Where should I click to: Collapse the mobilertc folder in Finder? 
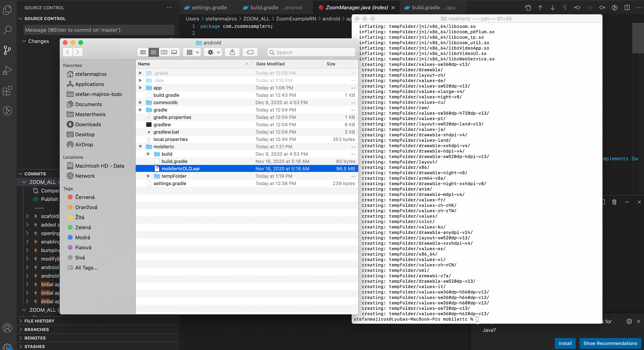point(140,147)
